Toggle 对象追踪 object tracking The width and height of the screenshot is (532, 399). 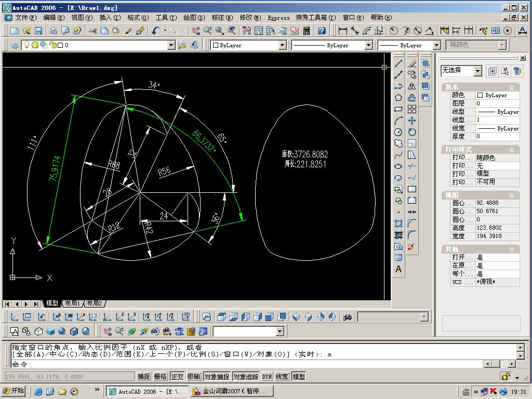[x=246, y=376]
